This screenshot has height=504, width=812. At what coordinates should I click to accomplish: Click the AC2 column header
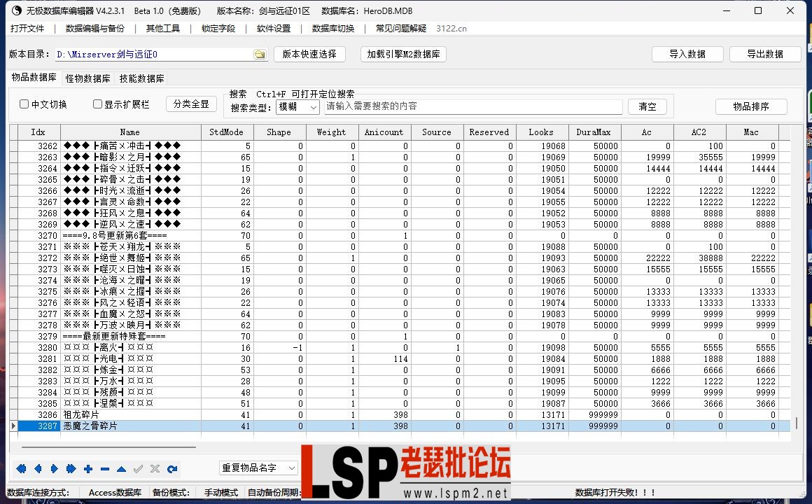click(x=699, y=132)
